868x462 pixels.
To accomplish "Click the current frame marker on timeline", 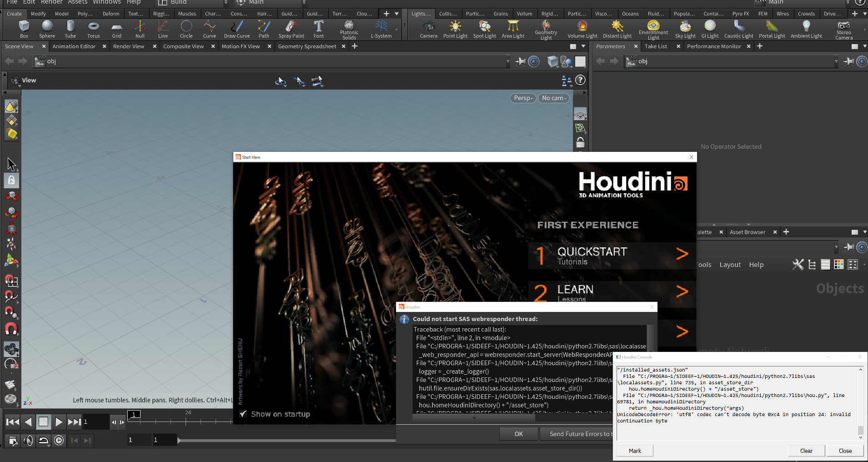I will [x=134, y=414].
